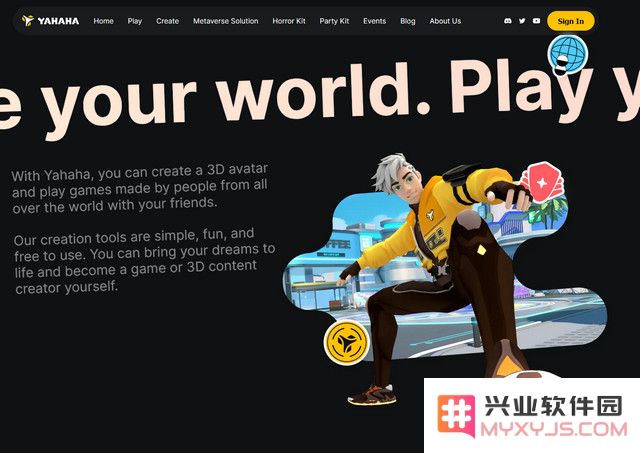Open the Horror Kit page

click(x=289, y=21)
